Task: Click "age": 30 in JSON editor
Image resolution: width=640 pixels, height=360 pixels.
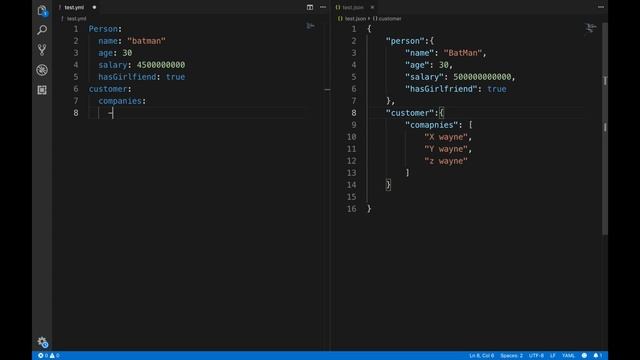Action: pos(429,65)
